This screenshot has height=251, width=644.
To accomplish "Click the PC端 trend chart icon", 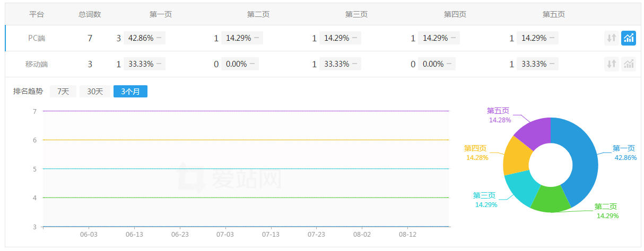I will point(629,38).
